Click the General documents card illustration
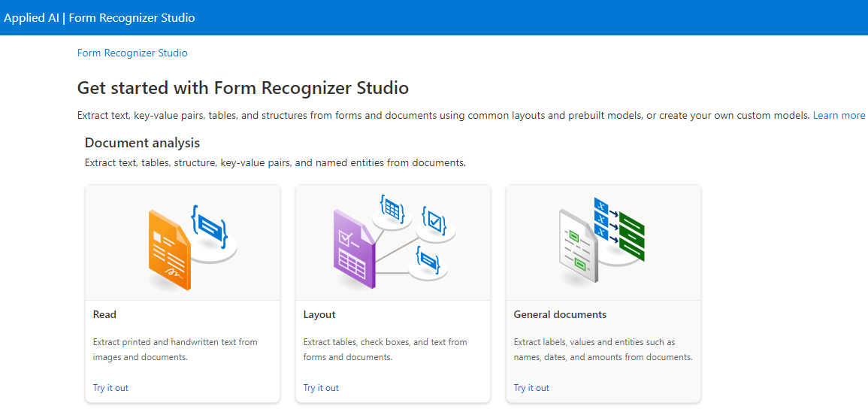 [x=602, y=241]
